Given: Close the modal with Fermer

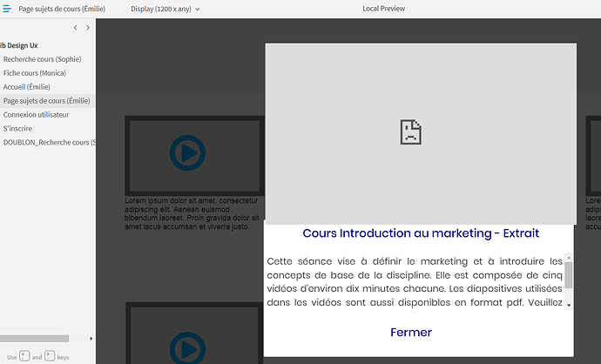Looking at the screenshot, I should coord(411,332).
